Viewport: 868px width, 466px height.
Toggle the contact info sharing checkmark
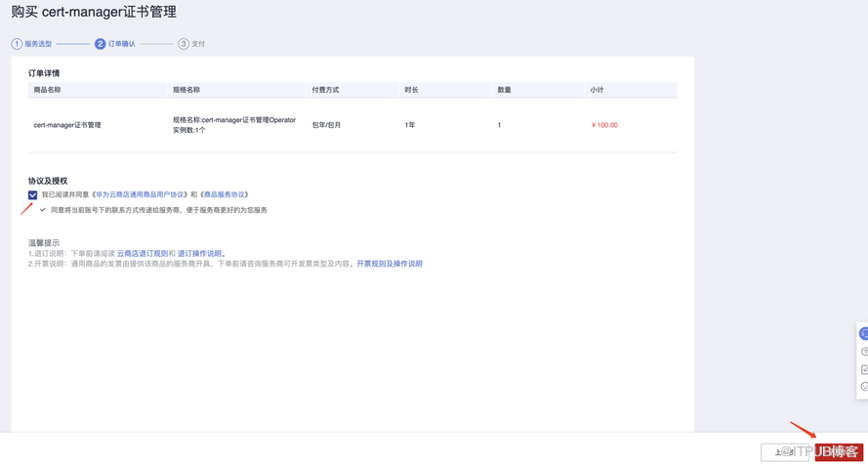pos(43,210)
